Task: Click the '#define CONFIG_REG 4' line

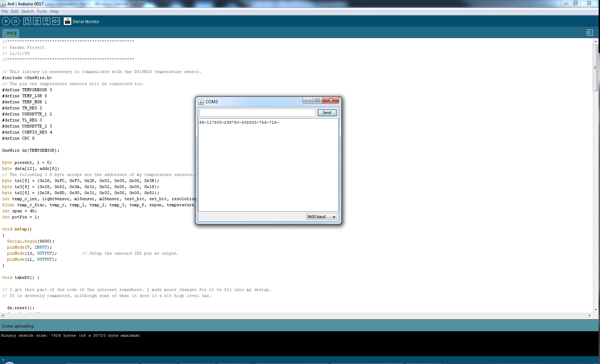Action: [x=27, y=132]
